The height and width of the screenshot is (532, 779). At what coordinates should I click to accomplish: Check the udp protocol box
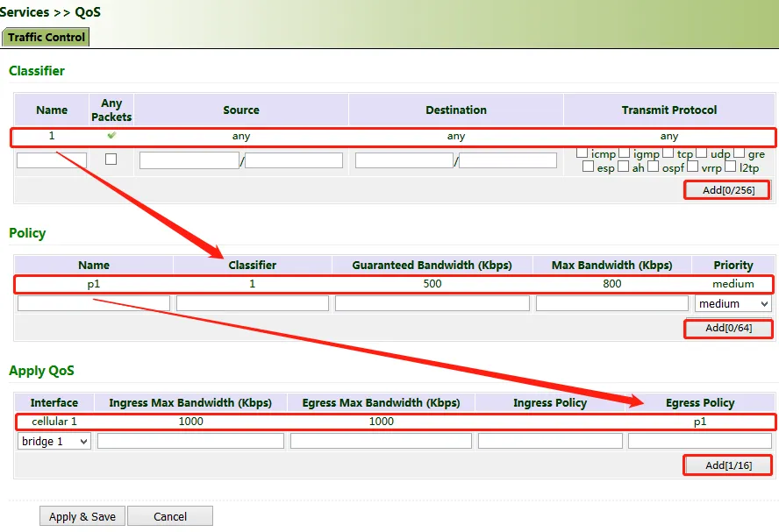pos(701,153)
